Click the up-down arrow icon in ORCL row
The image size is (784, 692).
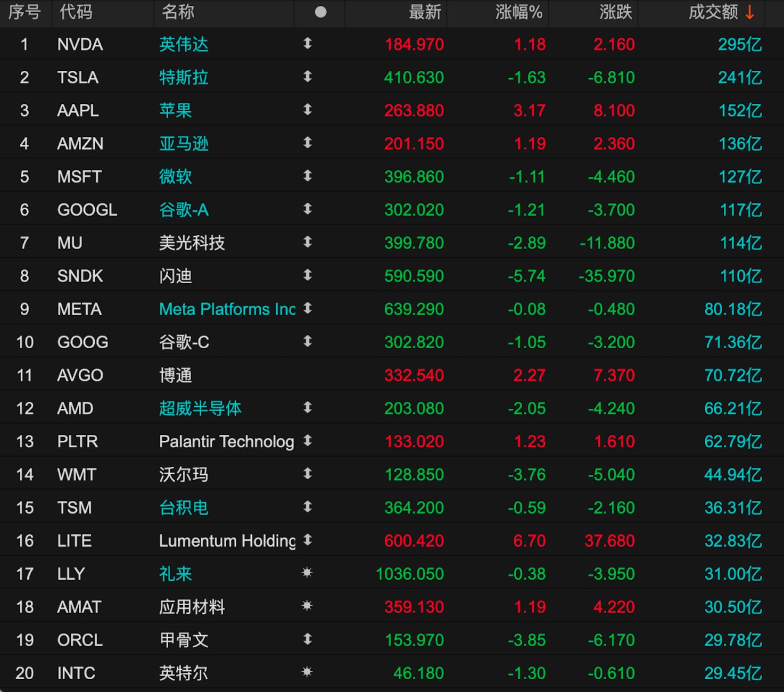click(308, 639)
